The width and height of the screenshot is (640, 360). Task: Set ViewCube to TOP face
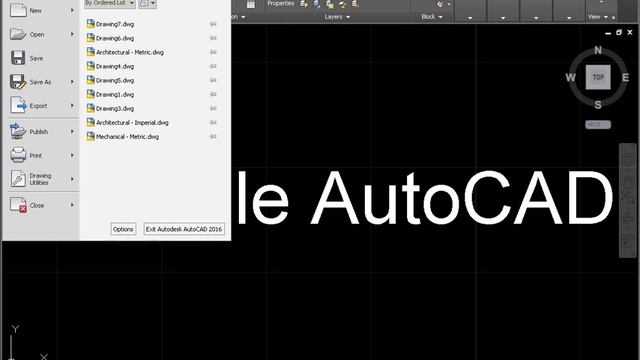[598, 77]
